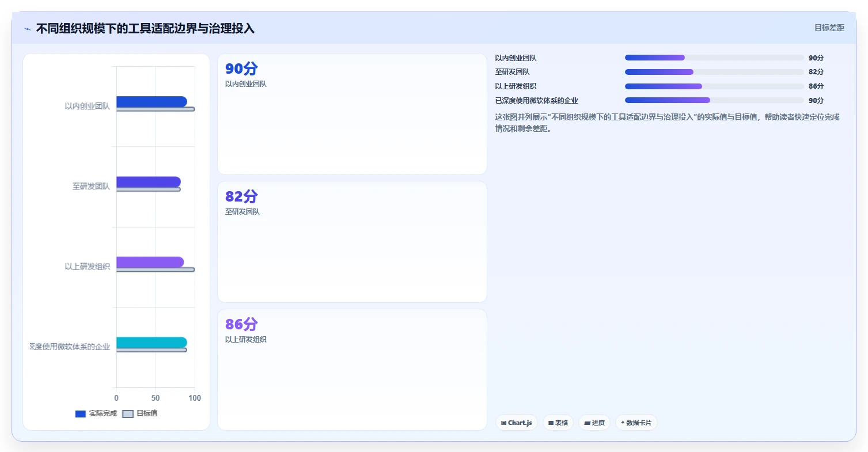
Task: Click the blue 实际完成 legend swatch
Action: pos(81,413)
